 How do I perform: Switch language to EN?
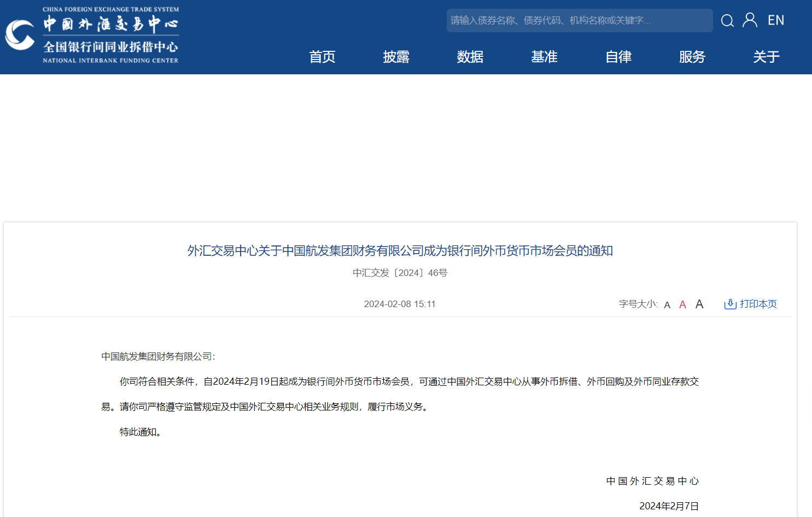[776, 20]
